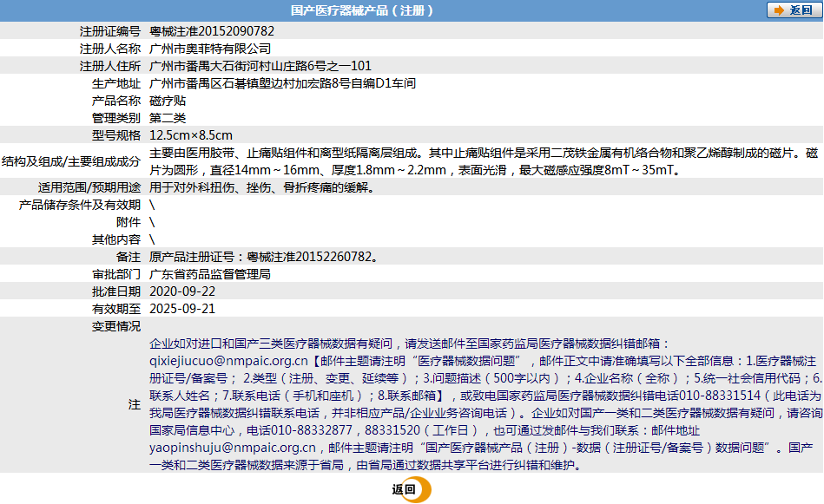Click the 型号规格 label
Screen dimensions: 824x504
coord(116,135)
